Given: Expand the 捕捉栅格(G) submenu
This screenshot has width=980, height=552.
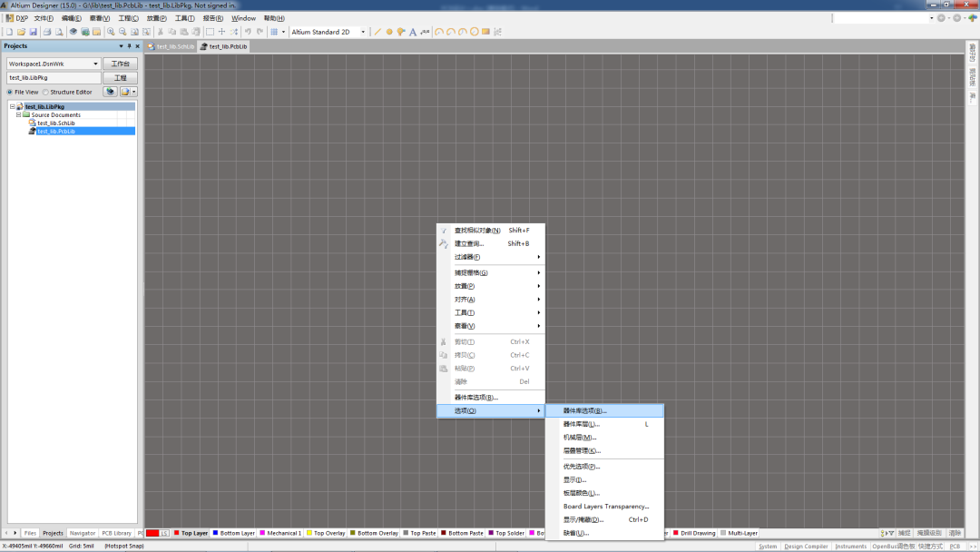Looking at the screenshot, I should pos(491,272).
